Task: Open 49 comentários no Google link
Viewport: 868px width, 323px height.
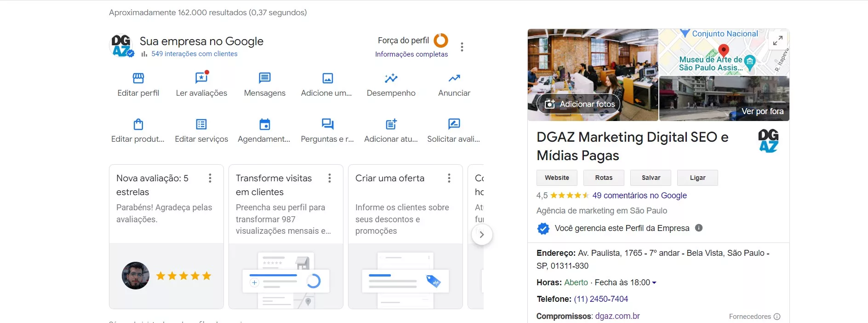Action: pos(640,196)
